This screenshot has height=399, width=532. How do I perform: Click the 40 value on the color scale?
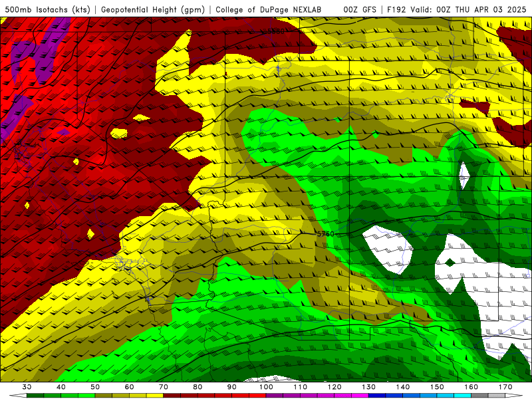coord(61,387)
